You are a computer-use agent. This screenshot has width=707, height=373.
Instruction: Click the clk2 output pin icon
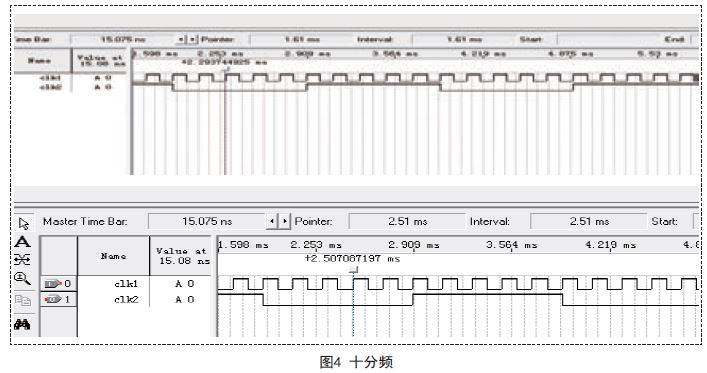[x=53, y=299]
